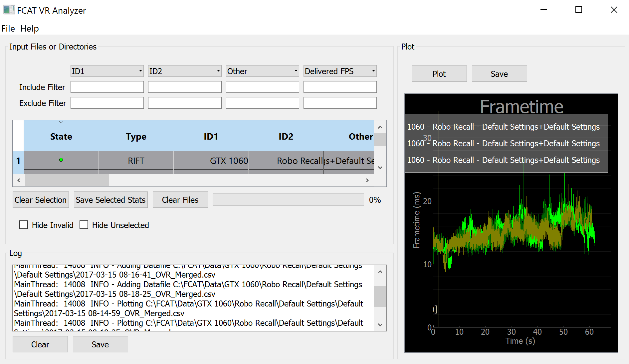The height and width of the screenshot is (364, 629).
Task: Expand the Delivered FPS dropdown
Action: point(340,71)
